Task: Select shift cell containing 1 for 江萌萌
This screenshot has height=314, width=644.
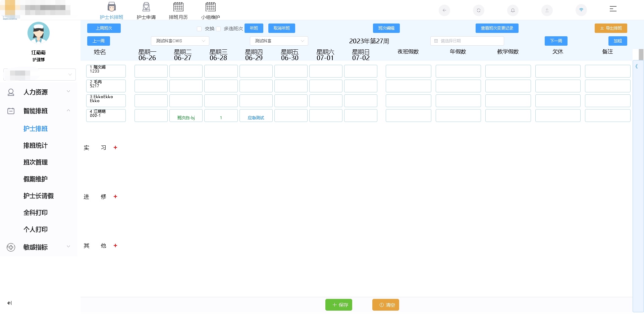Action: (221, 116)
